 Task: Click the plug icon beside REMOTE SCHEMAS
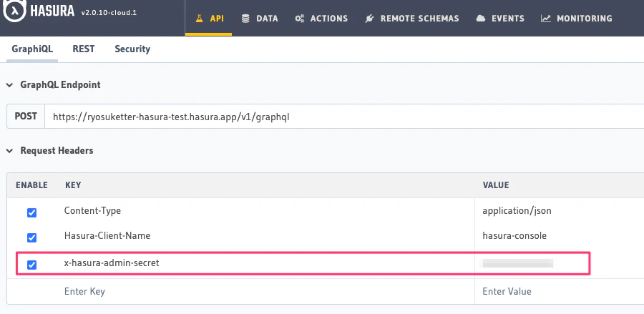click(369, 19)
